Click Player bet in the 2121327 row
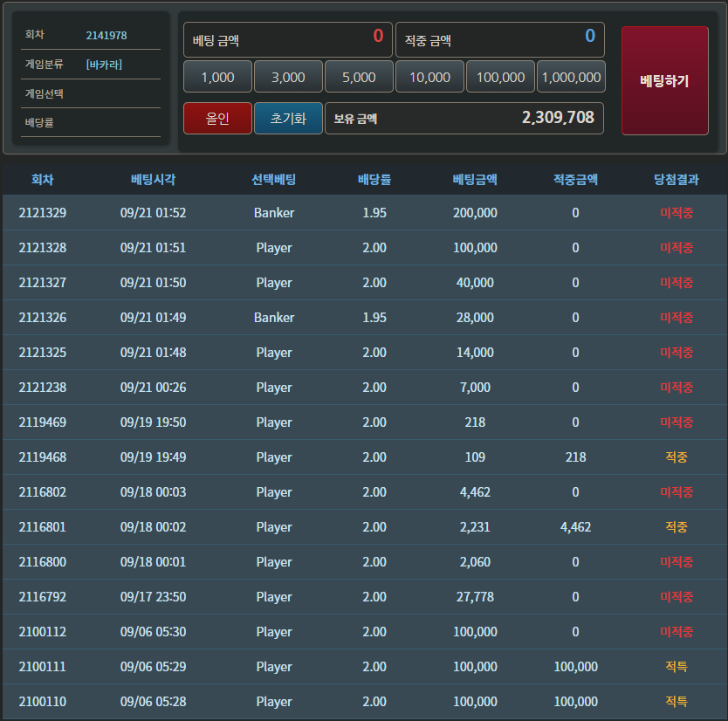The width and height of the screenshot is (728, 721). click(x=274, y=283)
